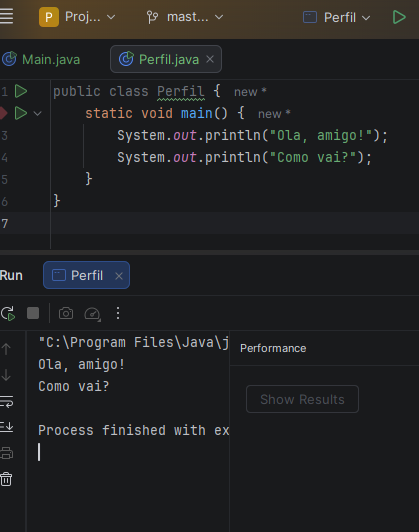Viewport: 419px width, 532px height.
Task: Open more options three-dot menu in Run toolbar
Action: point(118,313)
